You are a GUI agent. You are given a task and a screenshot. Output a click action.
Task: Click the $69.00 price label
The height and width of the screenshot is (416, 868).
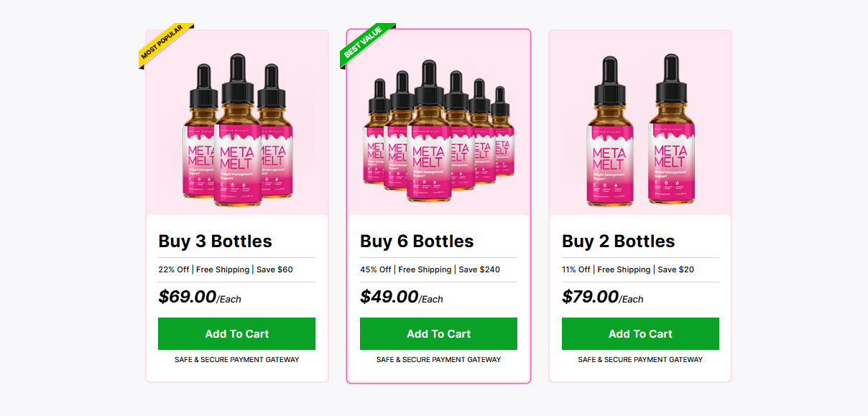tap(187, 296)
